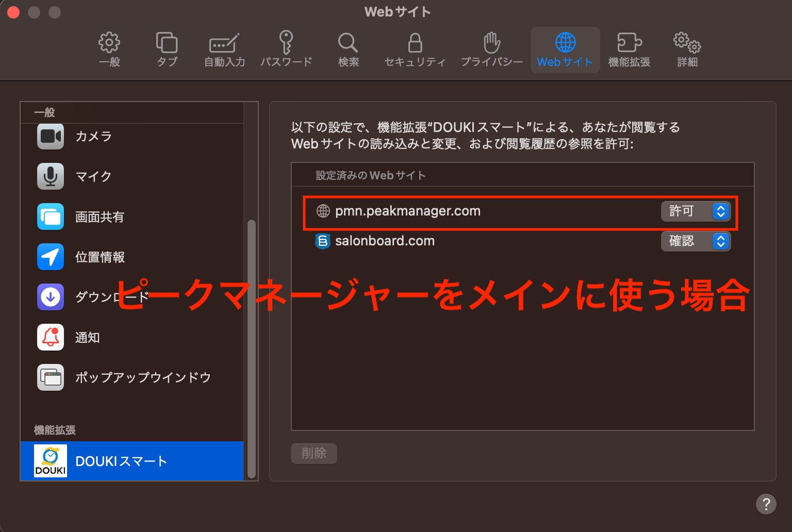This screenshot has width=792, height=532.
Task: Open the 機能拡張 (Extensions) preferences tab
Action: pos(629,50)
